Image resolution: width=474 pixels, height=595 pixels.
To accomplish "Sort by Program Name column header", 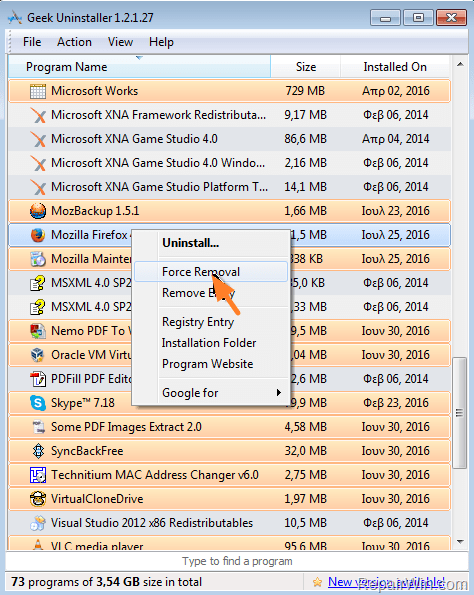I will point(139,67).
